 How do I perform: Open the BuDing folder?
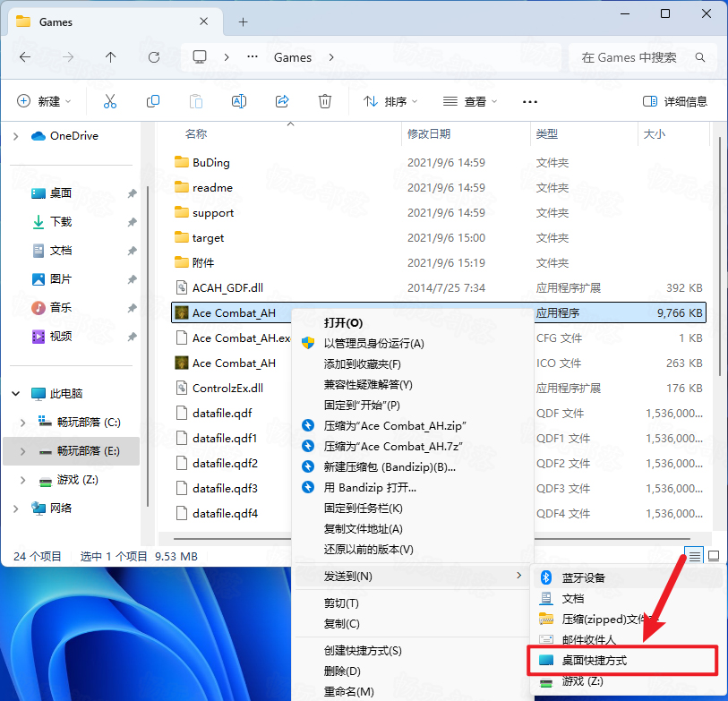coord(202,162)
